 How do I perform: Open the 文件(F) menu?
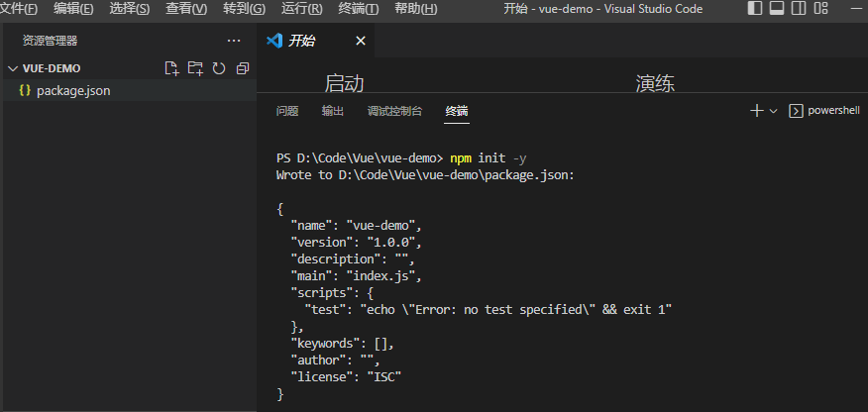pyautogui.click(x=18, y=9)
